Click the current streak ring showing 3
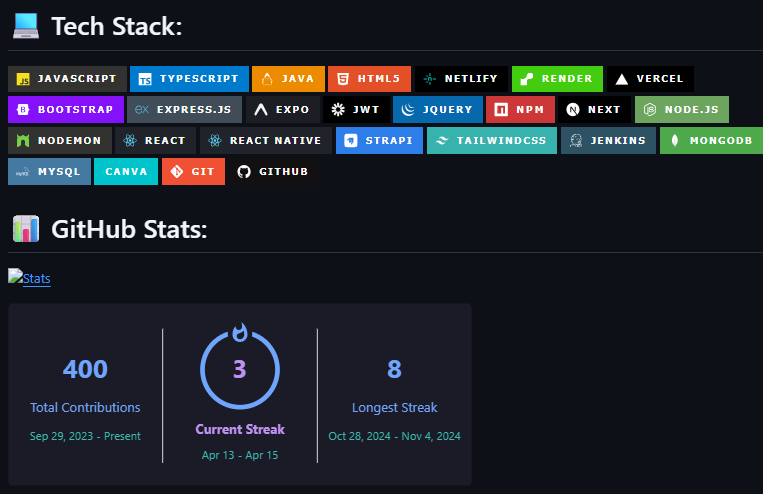This screenshot has height=494, width=763. click(x=240, y=369)
